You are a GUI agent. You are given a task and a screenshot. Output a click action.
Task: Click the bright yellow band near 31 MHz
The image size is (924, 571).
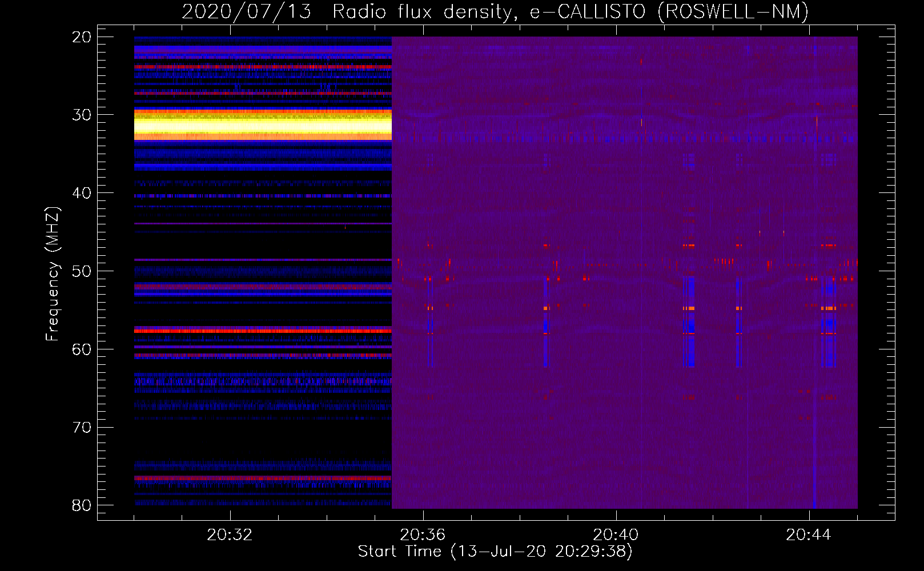(263, 124)
